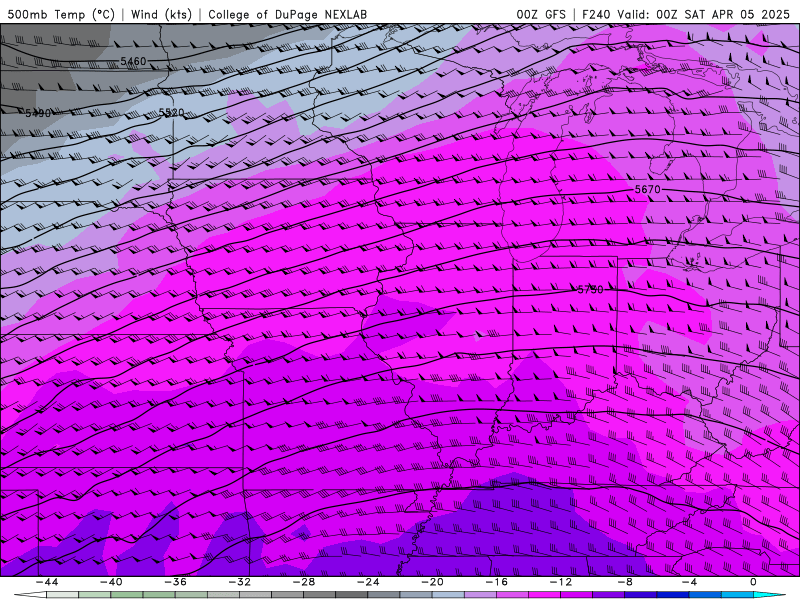Click the 5730 height contour label
Viewport: 800px width, 600px height.
(590, 290)
